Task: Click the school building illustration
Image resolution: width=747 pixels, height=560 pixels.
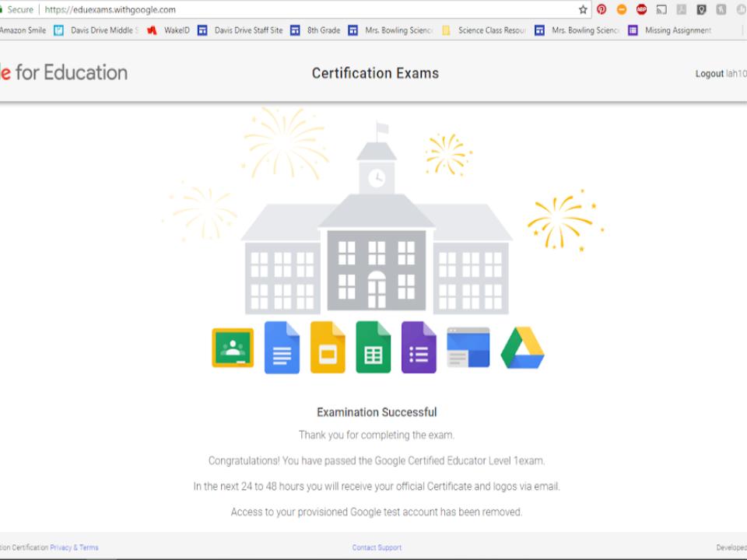Action: 377,219
